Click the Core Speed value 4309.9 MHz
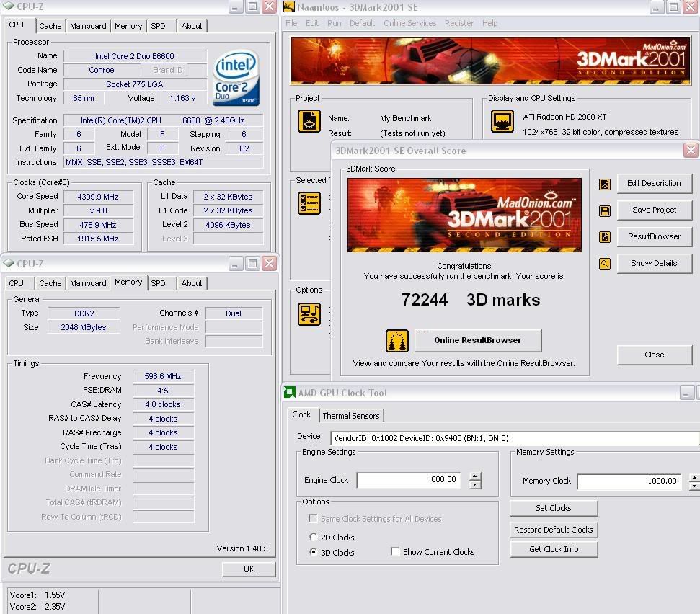Image resolution: width=700 pixels, height=614 pixels. click(98, 197)
